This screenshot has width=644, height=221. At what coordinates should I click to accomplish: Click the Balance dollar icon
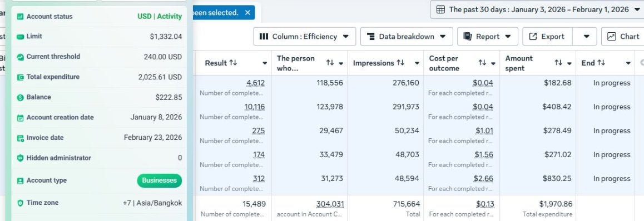[x=20, y=97]
